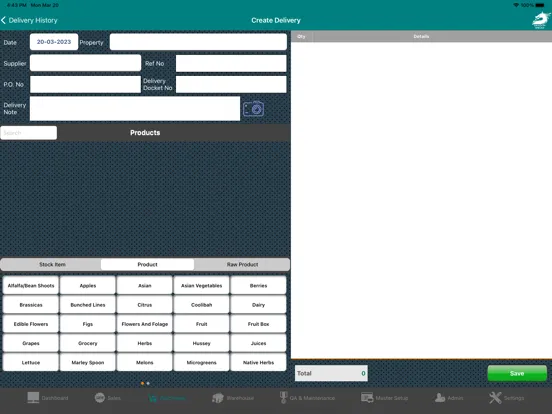Select the Hussey category
552x414 pixels.
tap(201, 343)
